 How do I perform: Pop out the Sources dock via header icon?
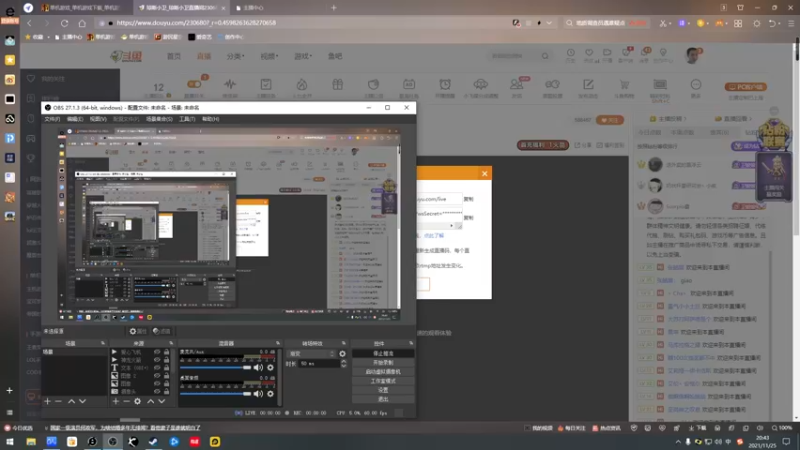pos(171,343)
